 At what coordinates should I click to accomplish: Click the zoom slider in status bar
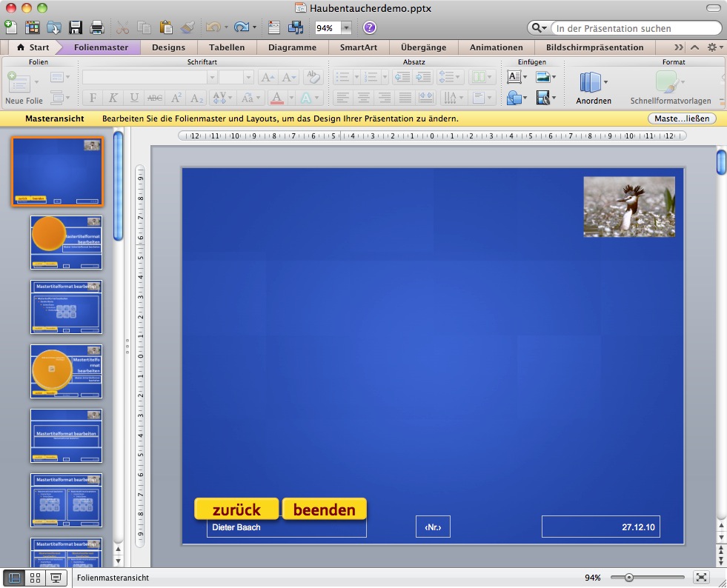629,578
